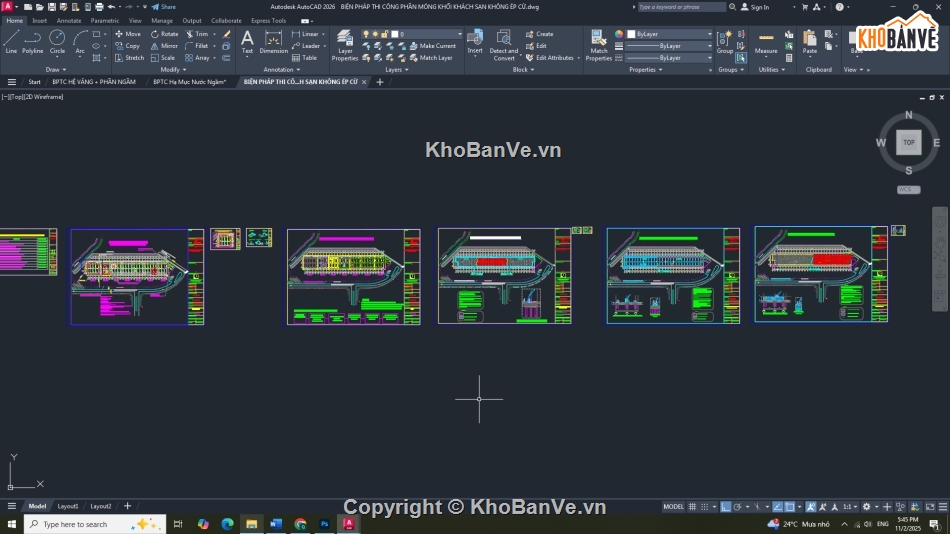Switch to the Annotate ribbon tab
Image resolution: width=950 pixels, height=534 pixels.
(x=69, y=20)
